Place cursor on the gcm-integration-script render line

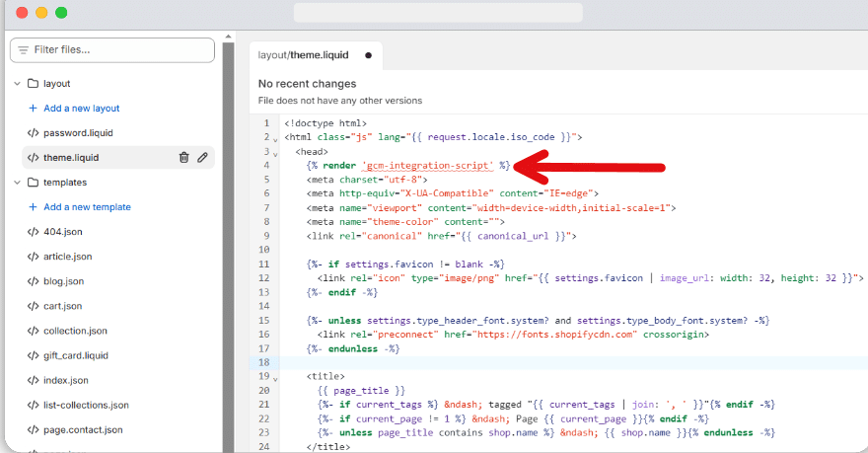click(408, 166)
